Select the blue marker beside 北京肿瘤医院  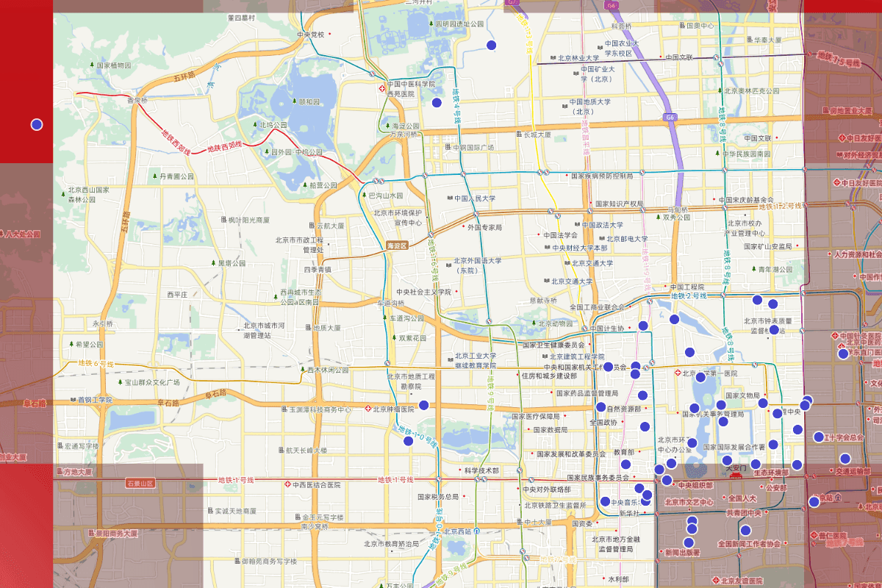[x=423, y=405]
